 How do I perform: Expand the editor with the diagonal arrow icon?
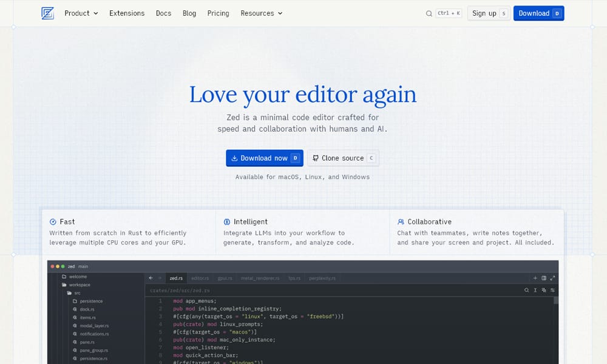coord(553,278)
